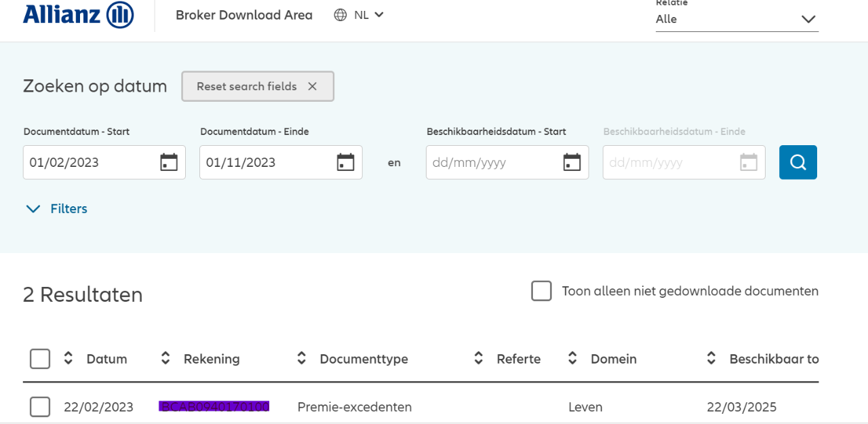Click Reset search fields button

click(257, 86)
